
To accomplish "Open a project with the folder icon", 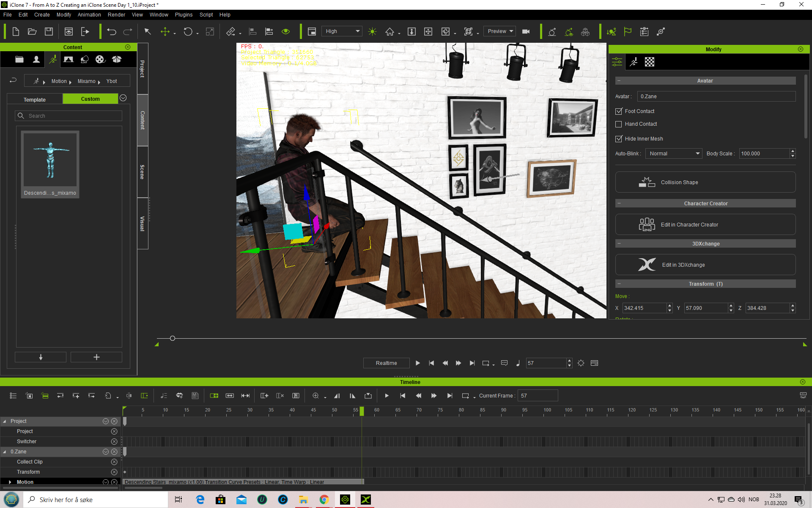I will tap(32, 31).
